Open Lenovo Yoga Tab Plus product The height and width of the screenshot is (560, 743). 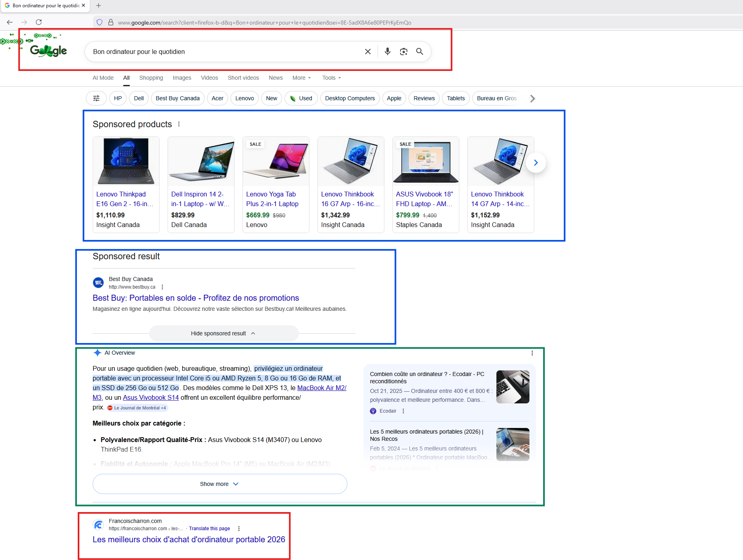coord(276,185)
